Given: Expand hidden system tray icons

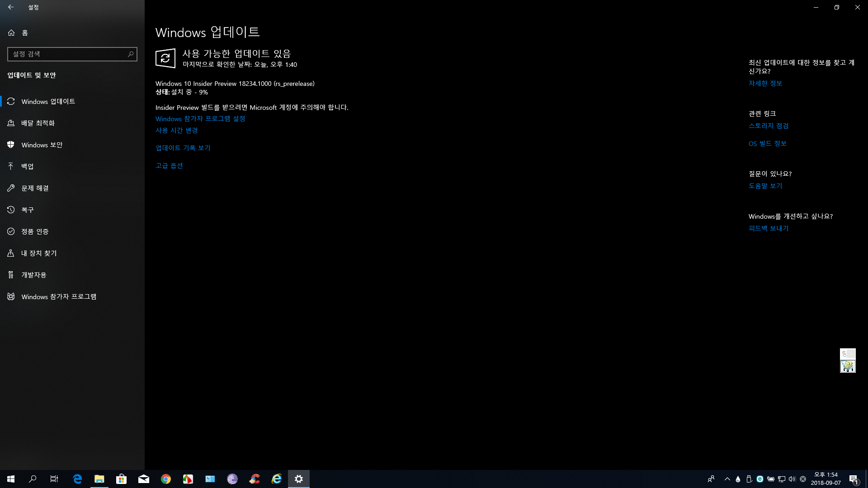Looking at the screenshot, I should (x=727, y=479).
